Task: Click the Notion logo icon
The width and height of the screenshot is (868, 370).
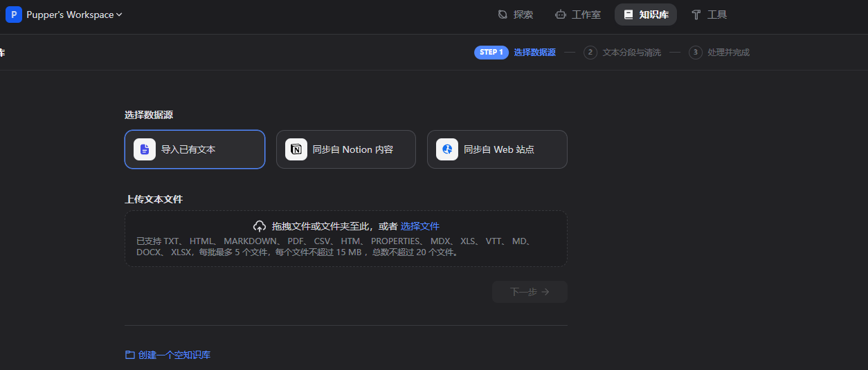Action: 296,149
